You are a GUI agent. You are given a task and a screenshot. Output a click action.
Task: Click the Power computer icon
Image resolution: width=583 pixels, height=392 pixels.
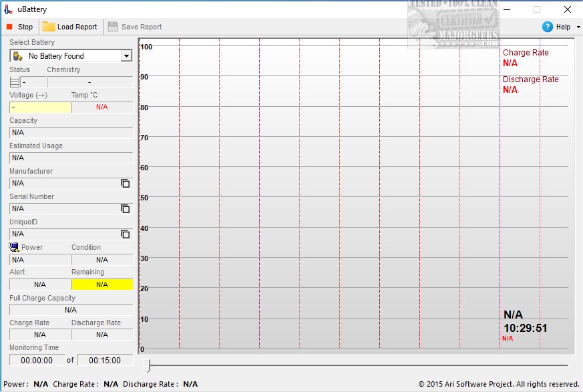tap(14, 247)
